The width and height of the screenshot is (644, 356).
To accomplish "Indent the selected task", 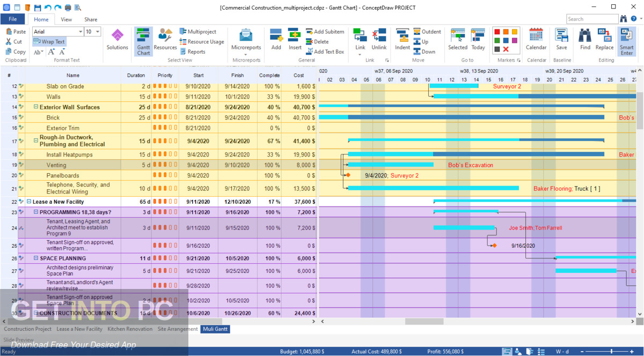I will [402, 40].
